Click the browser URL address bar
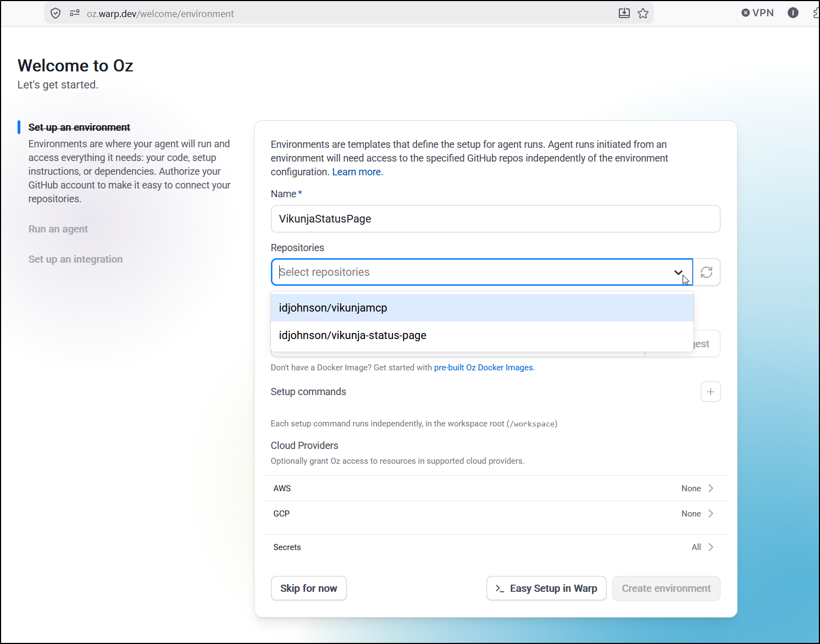820x644 pixels. click(x=348, y=13)
